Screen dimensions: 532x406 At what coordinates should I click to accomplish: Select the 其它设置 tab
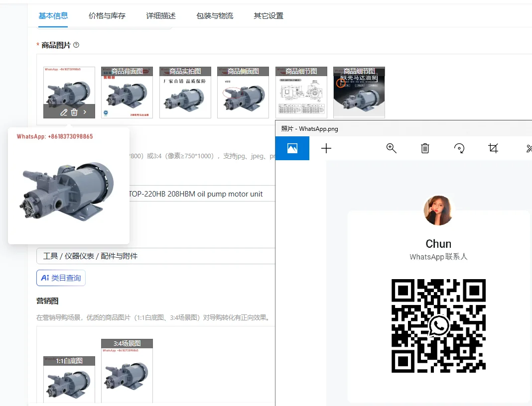pos(268,15)
